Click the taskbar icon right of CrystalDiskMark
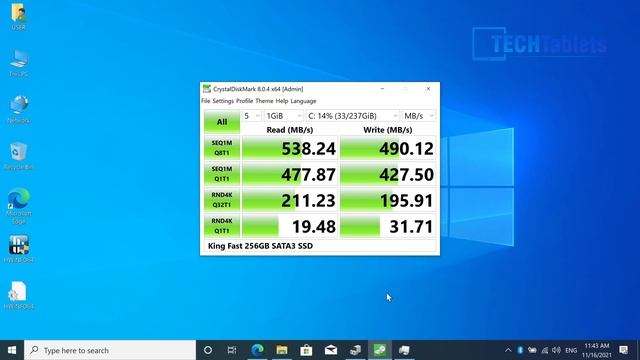 click(x=404, y=350)
